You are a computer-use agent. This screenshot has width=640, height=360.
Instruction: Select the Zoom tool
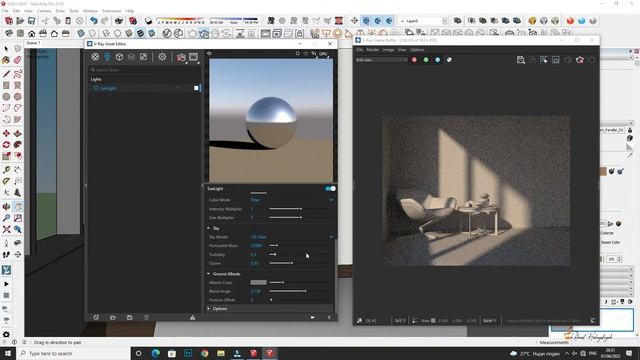[6, 218]
